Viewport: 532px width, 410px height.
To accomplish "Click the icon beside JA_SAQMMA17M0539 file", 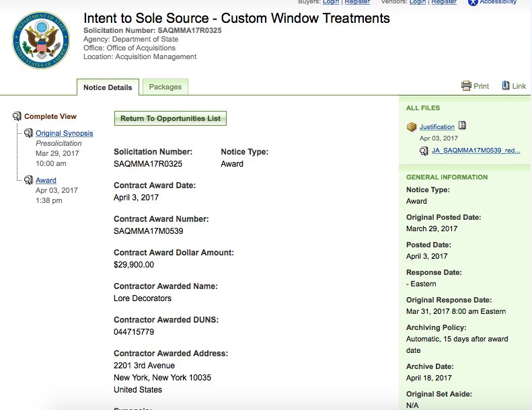I will coord(424,151).
